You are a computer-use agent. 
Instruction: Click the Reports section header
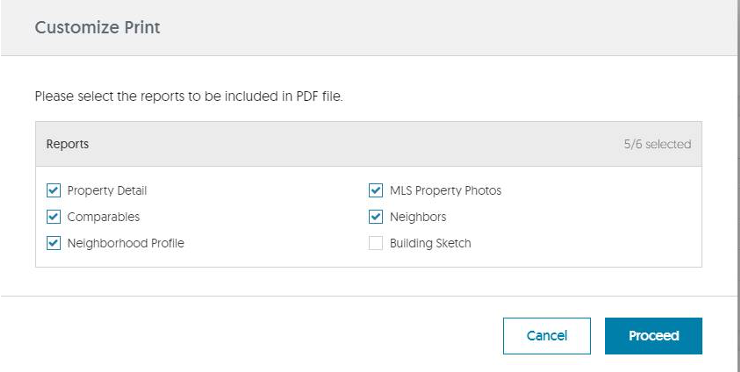click(x=67, y=144)
